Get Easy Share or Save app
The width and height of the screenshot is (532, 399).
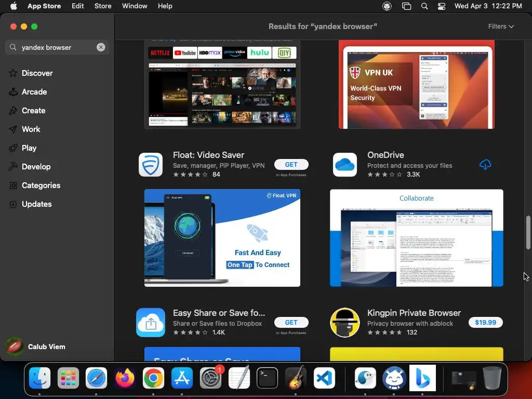pyautogui.click(x=291, y=322)
